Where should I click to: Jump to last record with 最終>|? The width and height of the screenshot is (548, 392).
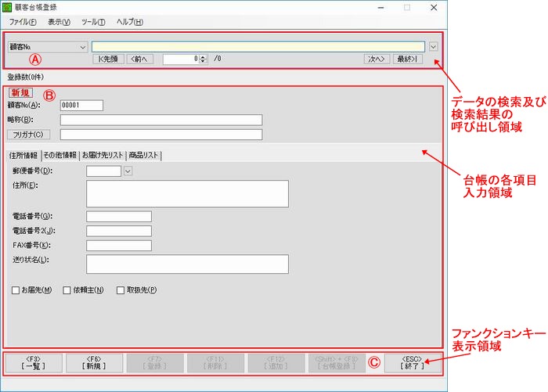coord(408,59)
